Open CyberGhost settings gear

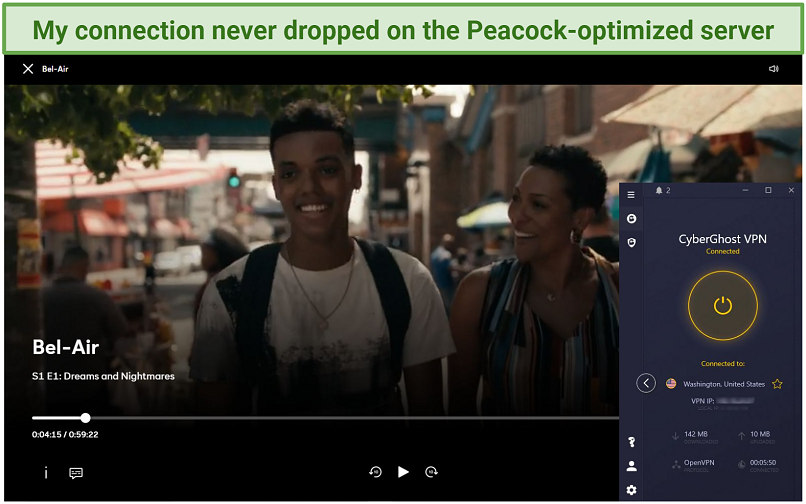(x=632, y=490)
